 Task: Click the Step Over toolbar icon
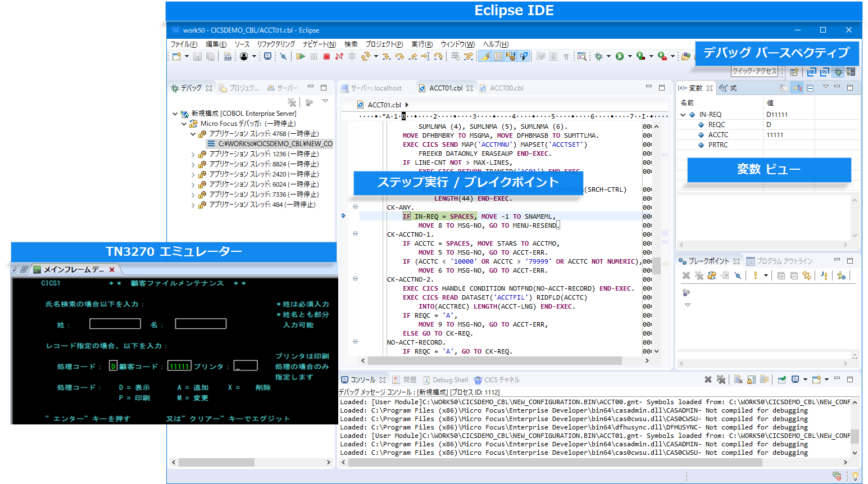click(399, 56)
